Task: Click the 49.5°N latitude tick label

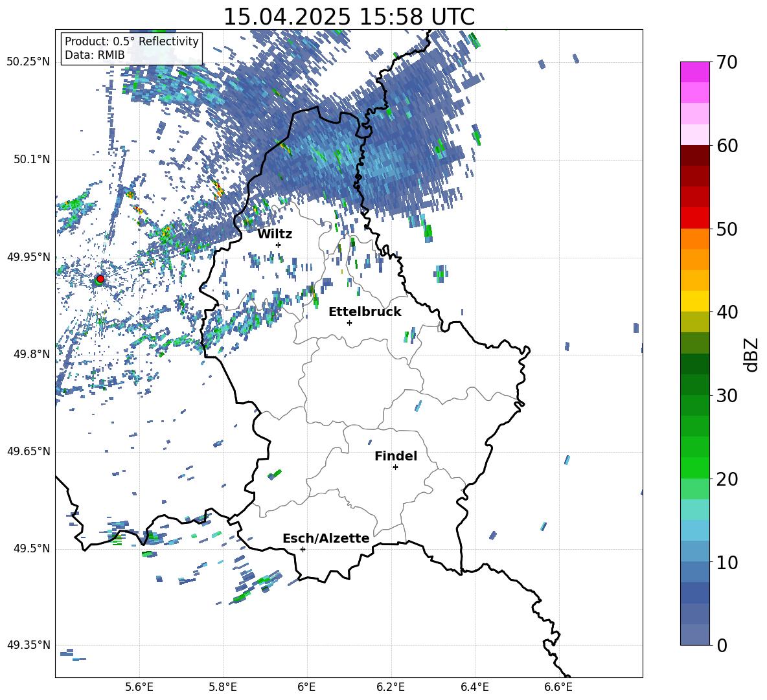Action: (x=32, y=548)
